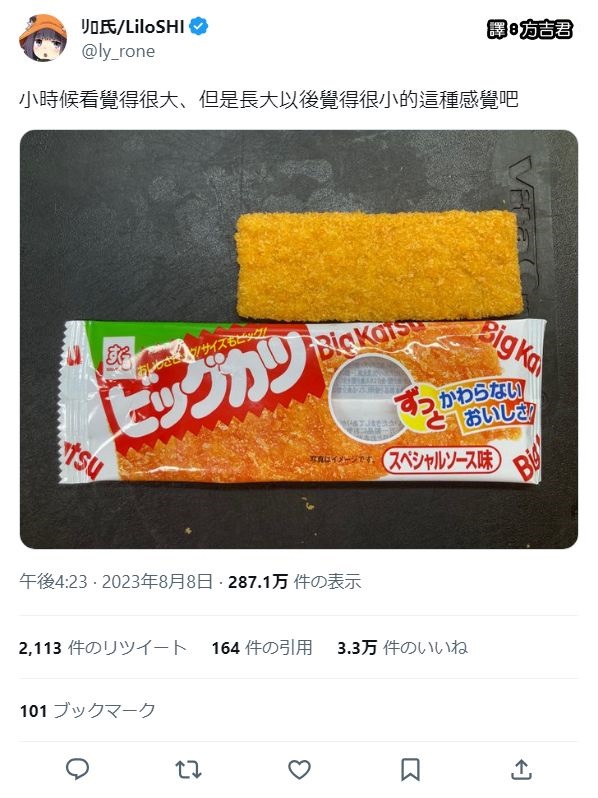Click the translated tweet text
The image size is (598, 798).
269,99
